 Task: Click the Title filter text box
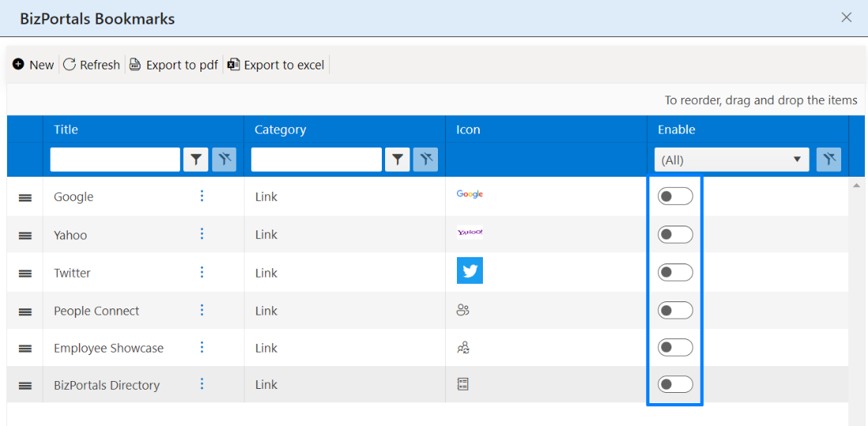click(x=115, y=160)
